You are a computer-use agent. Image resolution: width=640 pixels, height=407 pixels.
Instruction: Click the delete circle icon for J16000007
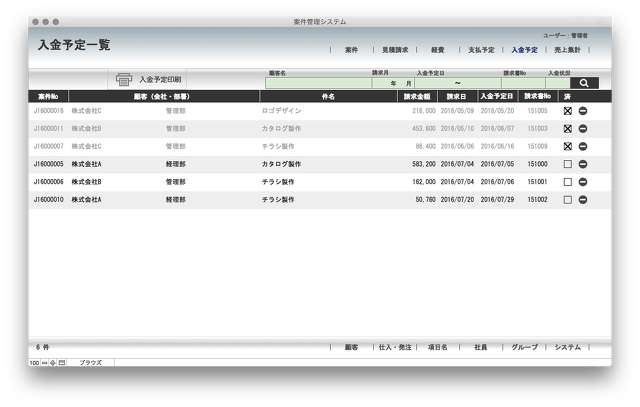tap(583, 146)
